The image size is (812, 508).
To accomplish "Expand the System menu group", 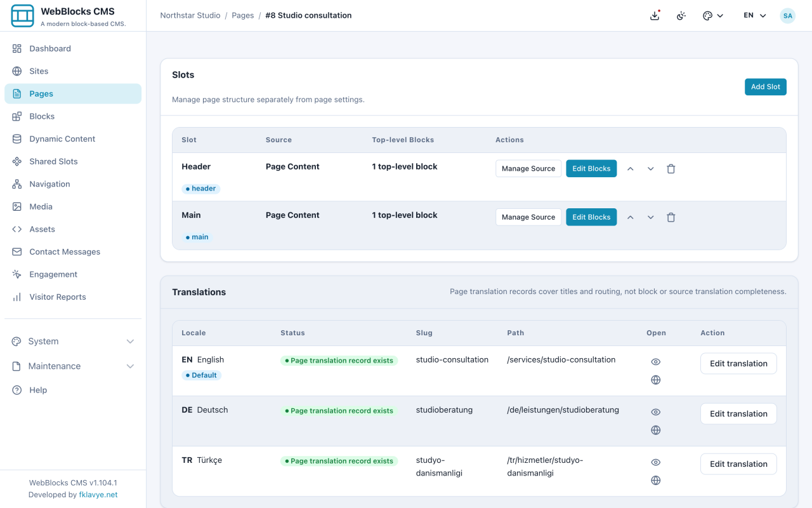I will click(73, 342).
